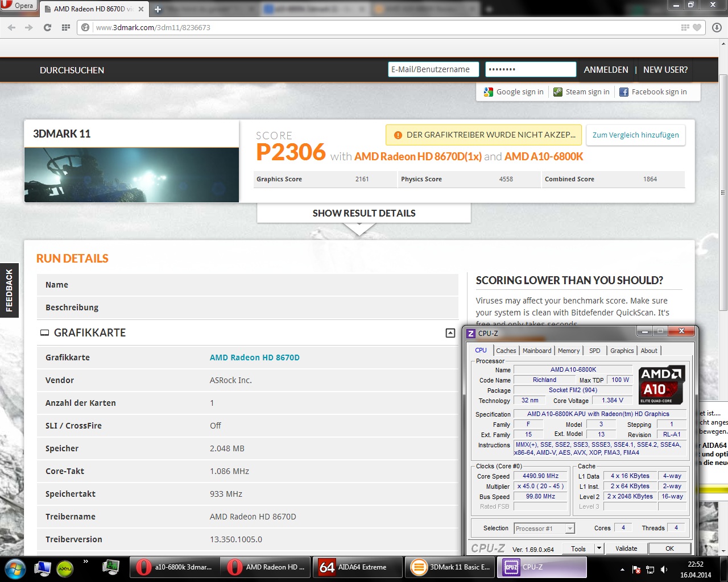The height and width of the screenshot is (582, 728).
Task: Sign in with Steam
Action: click(581, 92)
